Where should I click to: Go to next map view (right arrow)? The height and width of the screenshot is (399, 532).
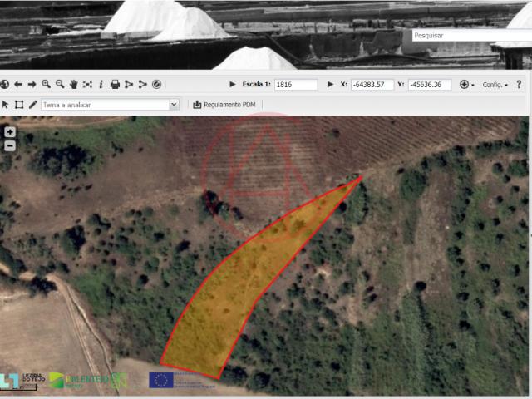tap(32, 84)
